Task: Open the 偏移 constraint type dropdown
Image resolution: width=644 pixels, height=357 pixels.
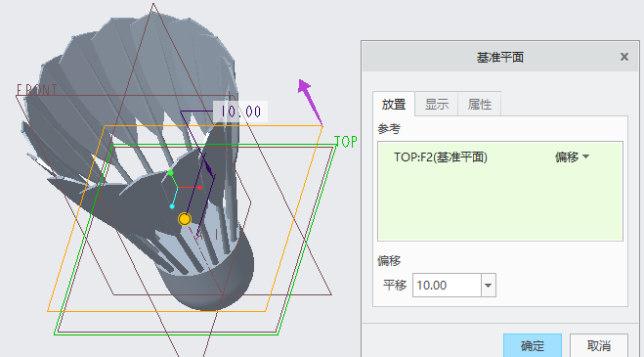Action: [x=572, y=156]
